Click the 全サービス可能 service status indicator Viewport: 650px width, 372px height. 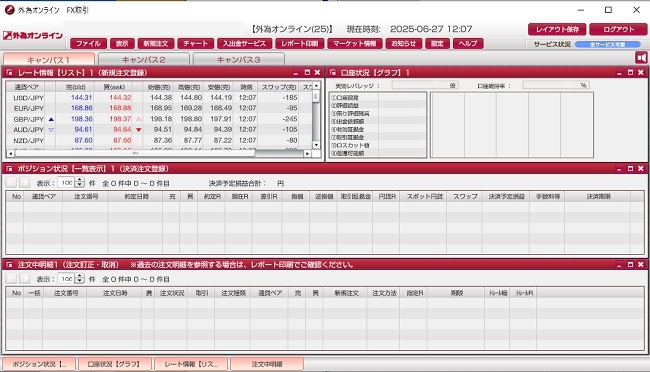pyautogui.click(x=607, y=44)
